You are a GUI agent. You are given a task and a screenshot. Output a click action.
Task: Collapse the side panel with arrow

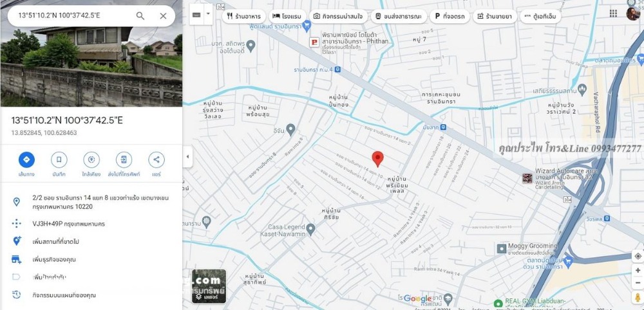coord(187,156)
